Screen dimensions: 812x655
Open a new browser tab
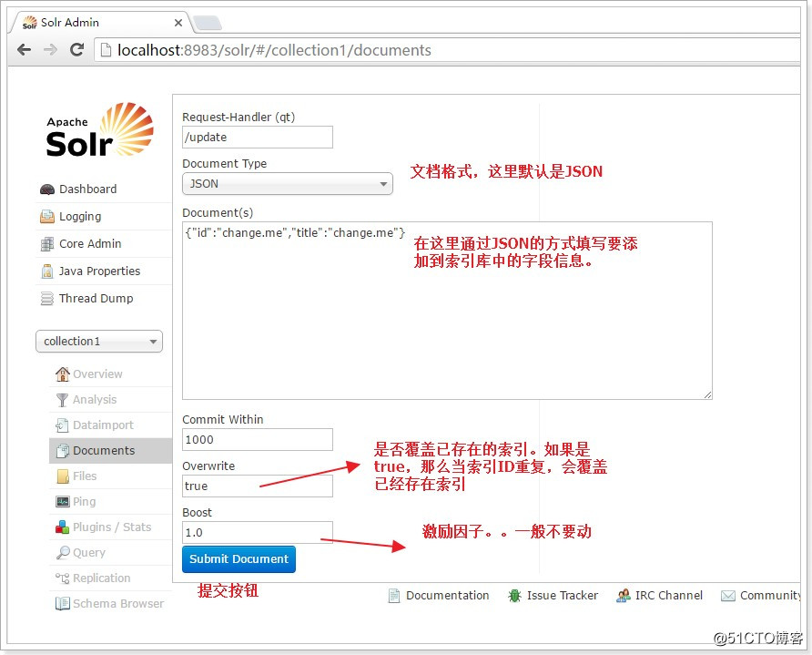pos(208,23)
